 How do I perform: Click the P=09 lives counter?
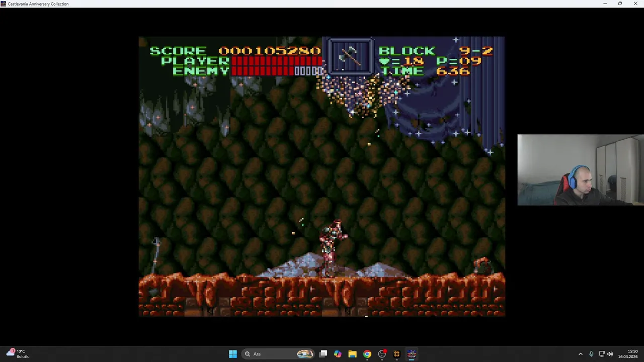458,61
